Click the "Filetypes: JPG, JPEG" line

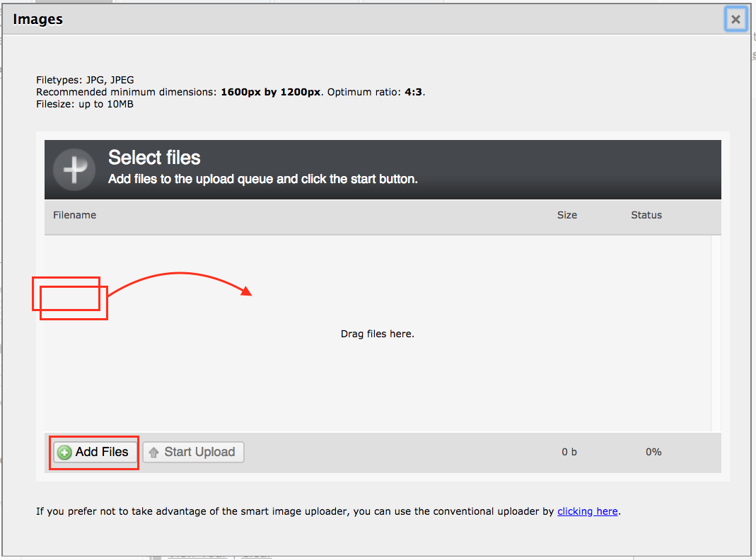[x=85, y=80]
